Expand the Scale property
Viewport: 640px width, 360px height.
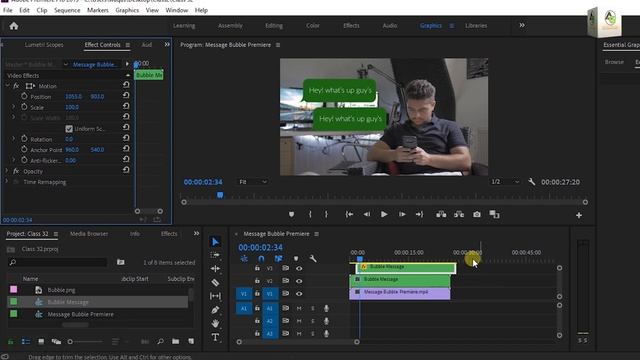[x=13, y=107]
